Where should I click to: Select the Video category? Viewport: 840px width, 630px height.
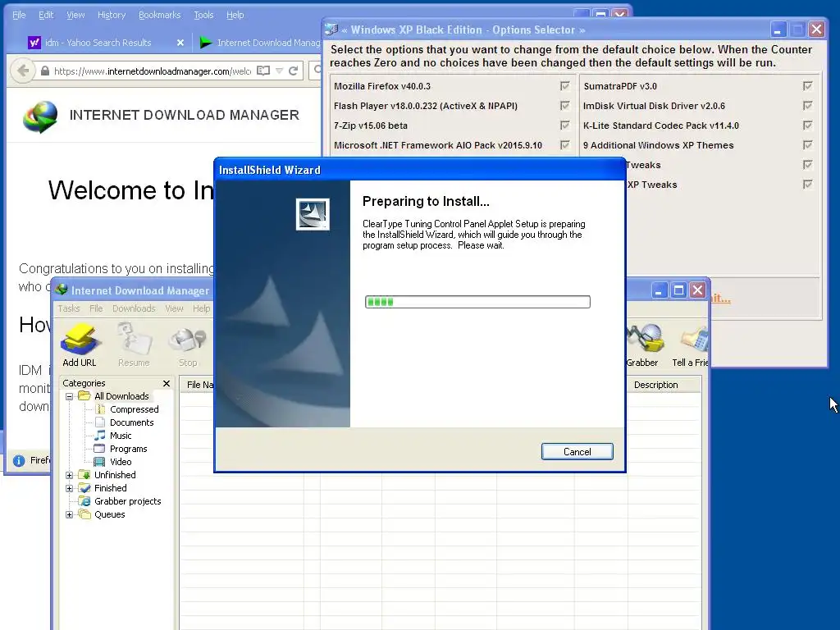121,462
